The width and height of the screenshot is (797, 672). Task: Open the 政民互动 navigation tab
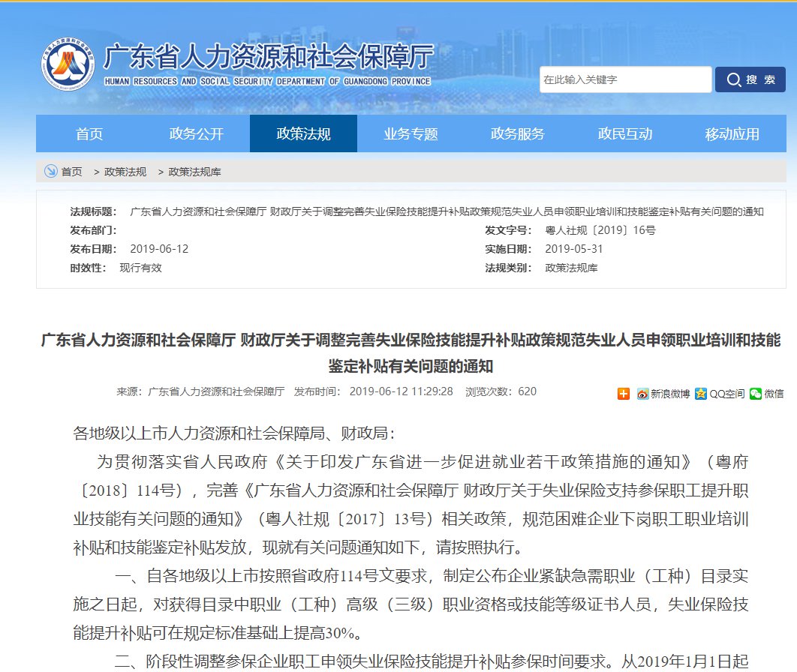pos(625,134)
